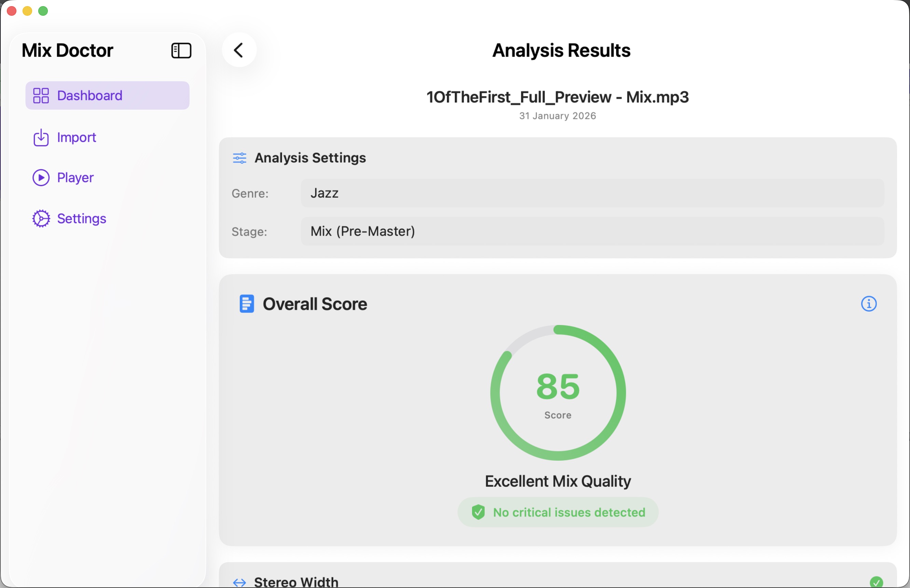The height and width of the screenshot is (588, 910).
Task: Open Player via the play circle icon
Action: (40, 177)
